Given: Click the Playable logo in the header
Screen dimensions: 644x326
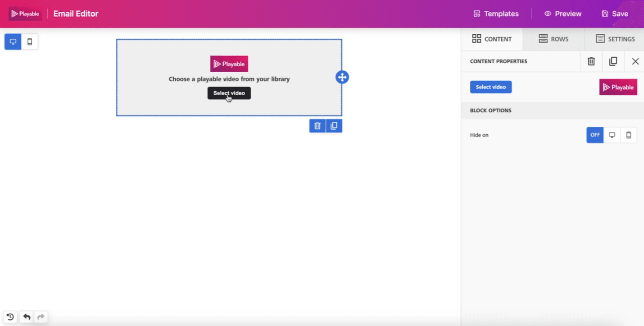Looking at the screenshot, I should [25, 14].
